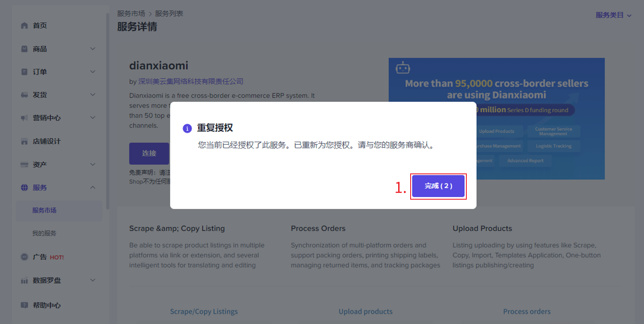Go to 服务列表 breadcrumb
The width and height of the screenshot is (644, 324).
(x=169, y=14)
